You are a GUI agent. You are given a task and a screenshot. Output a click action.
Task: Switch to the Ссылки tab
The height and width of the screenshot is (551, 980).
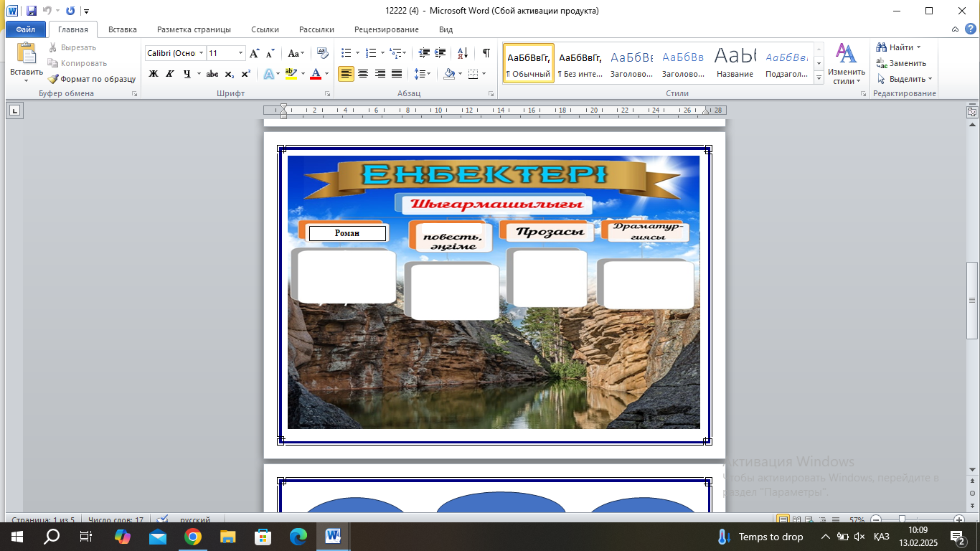coord(265,29)
